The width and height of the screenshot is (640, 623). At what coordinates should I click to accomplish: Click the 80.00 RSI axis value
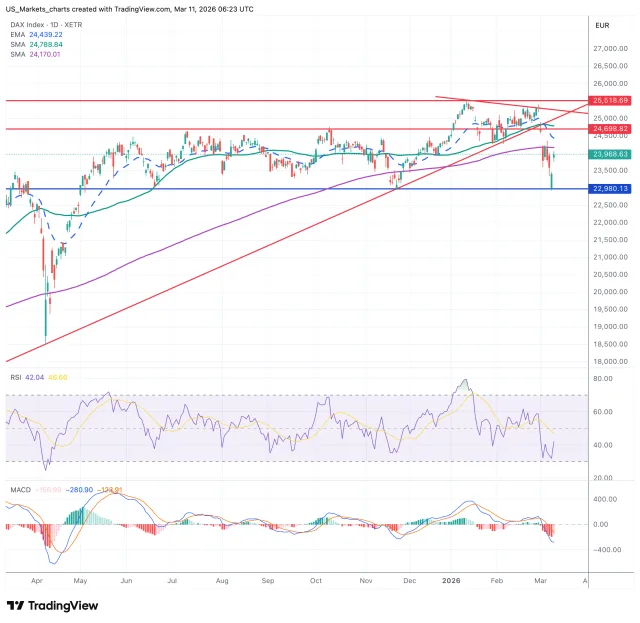coord(603,379)
